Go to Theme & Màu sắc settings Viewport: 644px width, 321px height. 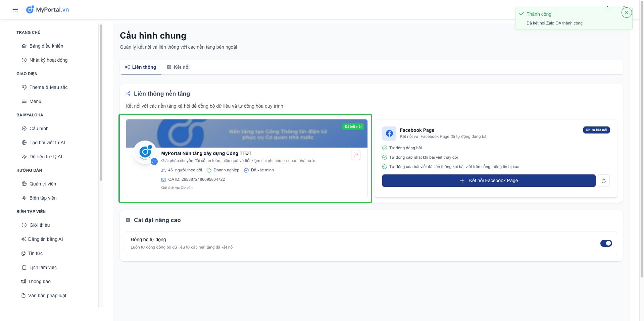tap(48, 87)
